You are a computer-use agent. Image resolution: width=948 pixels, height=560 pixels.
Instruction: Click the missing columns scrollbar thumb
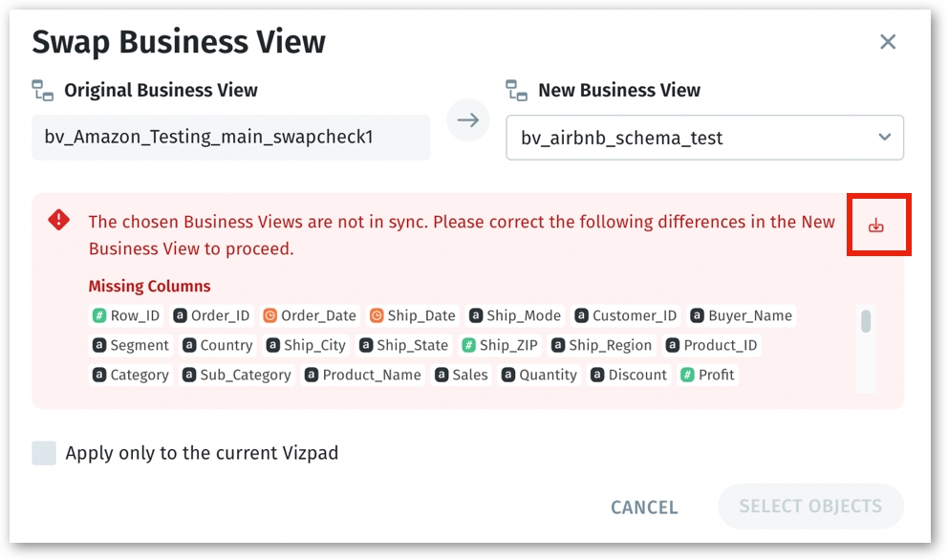(x=866, y=321)
